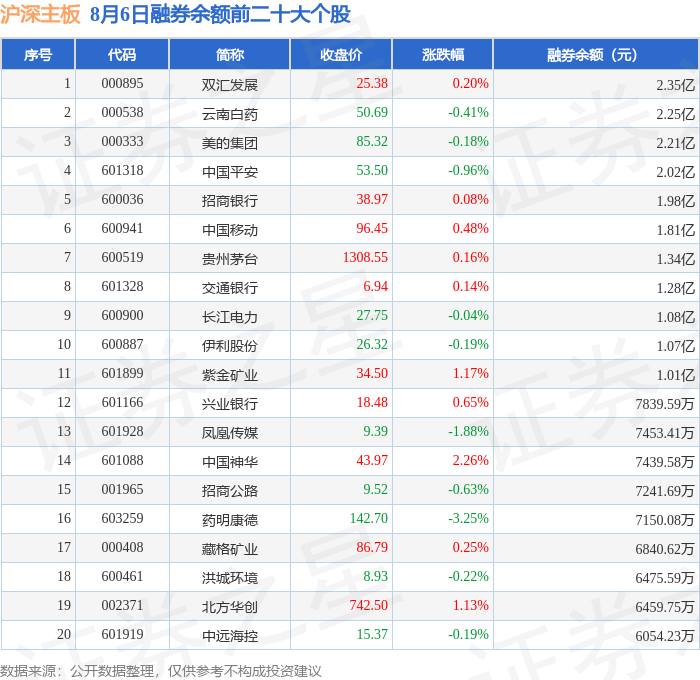Image resolution: width=700 pixels, height=680 pixels.
Task: Click closing price 1308.55
Action: coord(365,257)
